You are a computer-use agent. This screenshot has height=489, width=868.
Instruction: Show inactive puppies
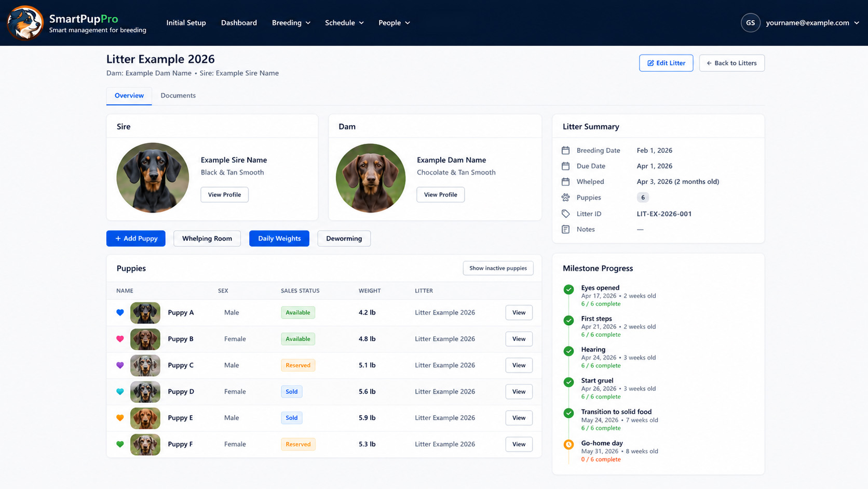pos(498,268)
